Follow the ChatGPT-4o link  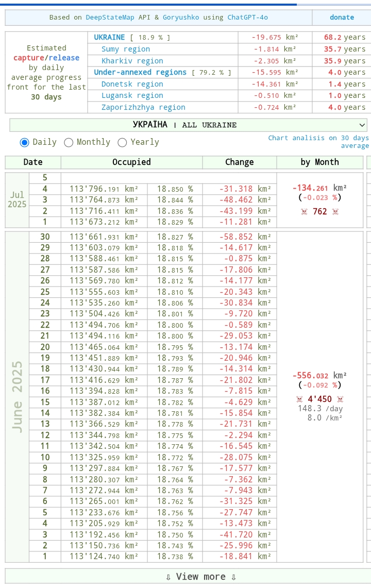tap(247, 18)
